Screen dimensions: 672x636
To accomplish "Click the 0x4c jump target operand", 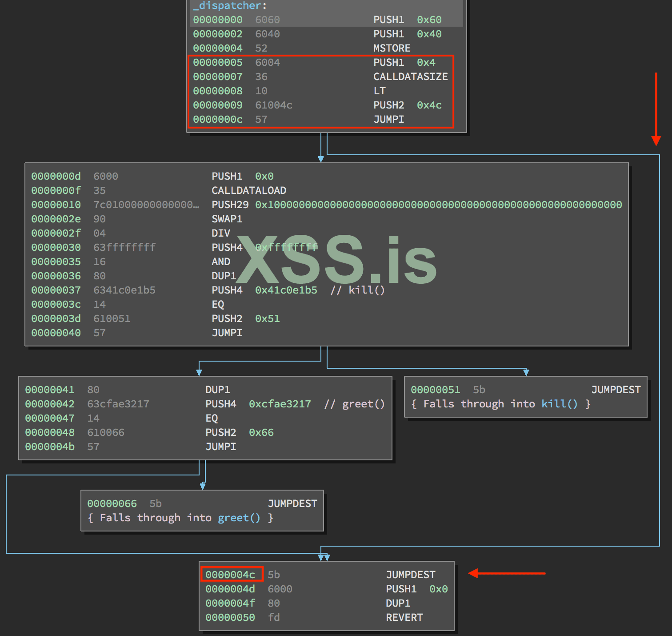I will 429,105.
